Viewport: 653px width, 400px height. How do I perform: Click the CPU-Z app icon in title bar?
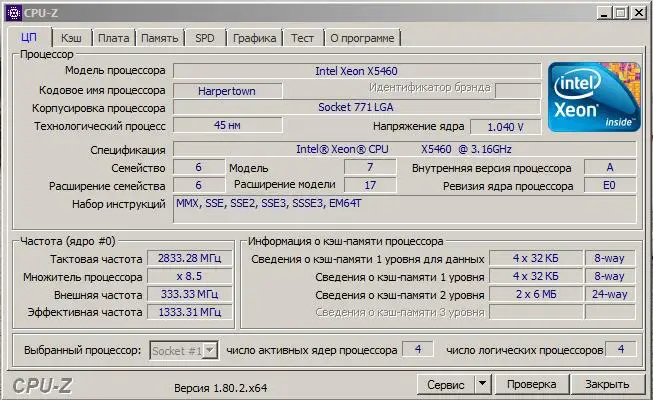click(14, 13)
